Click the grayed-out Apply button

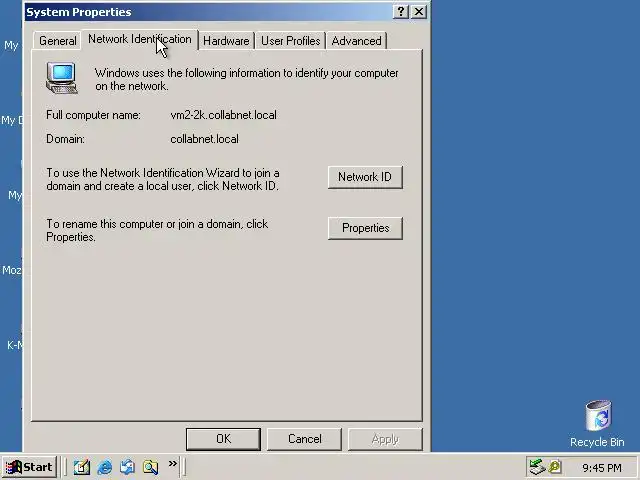385,439
